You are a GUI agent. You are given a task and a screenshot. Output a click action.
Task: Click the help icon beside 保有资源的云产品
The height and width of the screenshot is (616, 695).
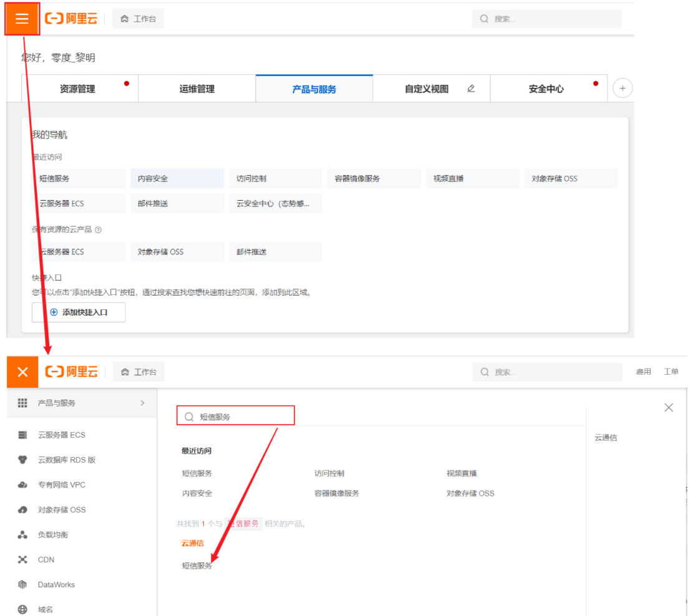tap(99, 229)
